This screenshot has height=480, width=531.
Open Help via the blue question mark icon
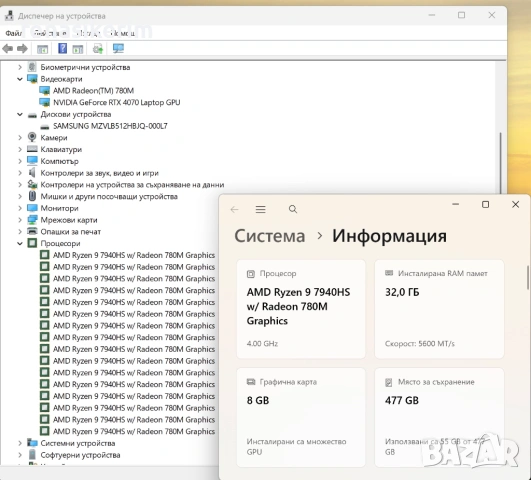[x=62, y=48]
